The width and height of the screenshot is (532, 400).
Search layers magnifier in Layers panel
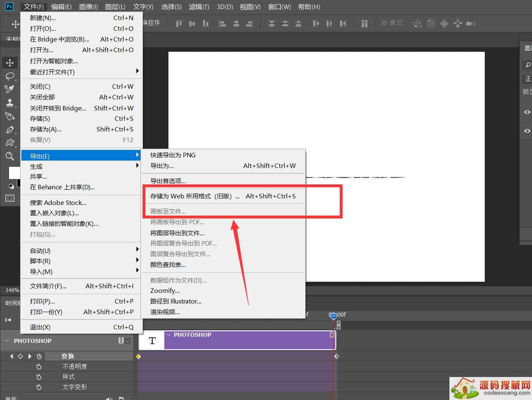(x=528, y=65)
